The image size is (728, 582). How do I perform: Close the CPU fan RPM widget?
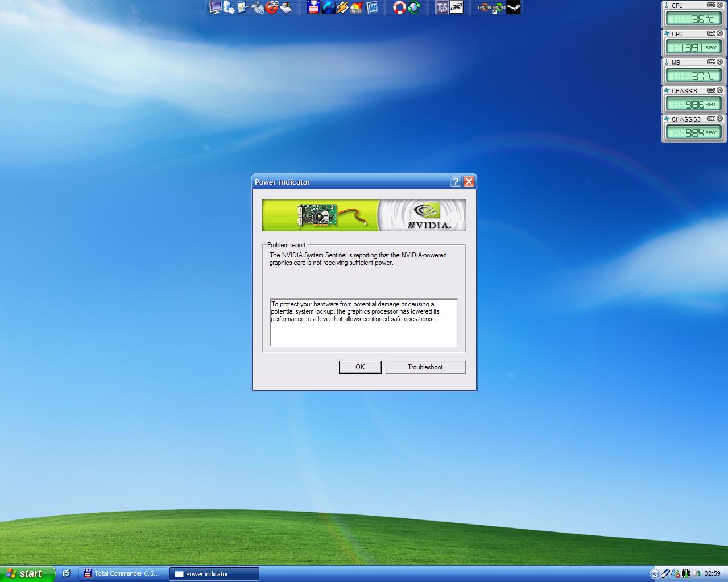[x=719, y=33]
